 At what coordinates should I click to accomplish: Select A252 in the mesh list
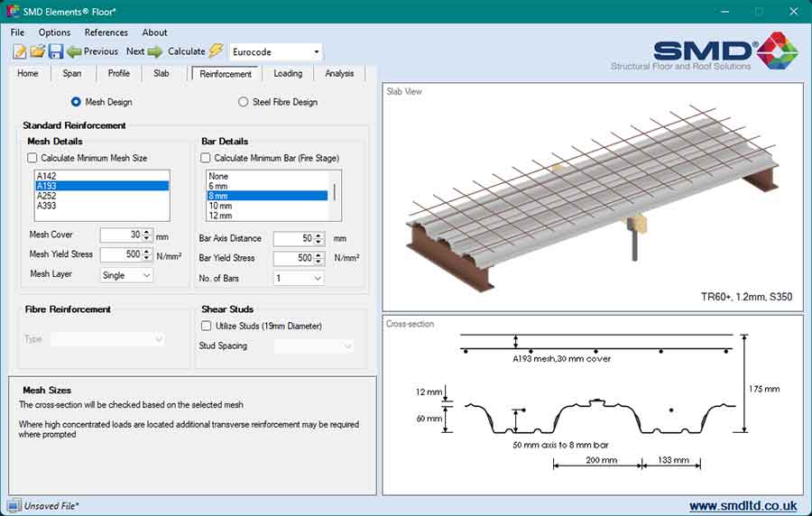tap(46, 196)
